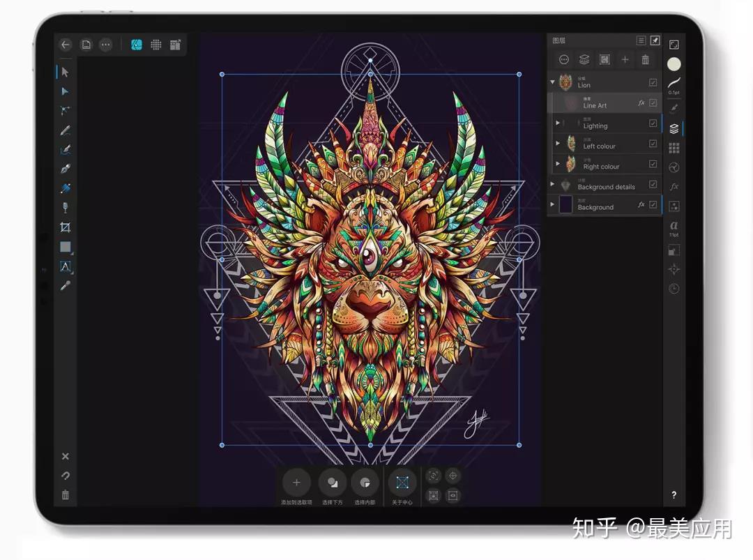This screenshot has height=560, width=753.
Task: Expand the Left colour layer group
Action: [x=558, y=143]
